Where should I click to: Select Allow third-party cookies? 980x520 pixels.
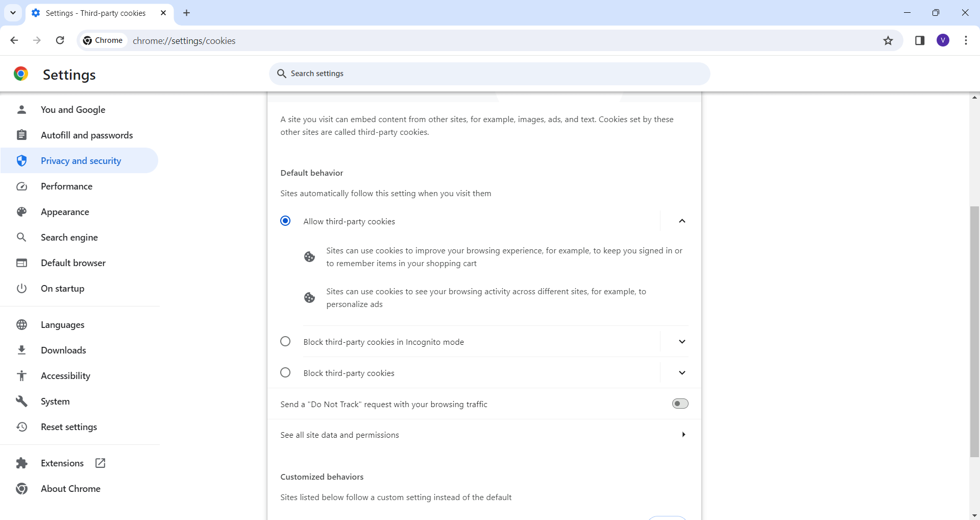(x=285, y=221)
